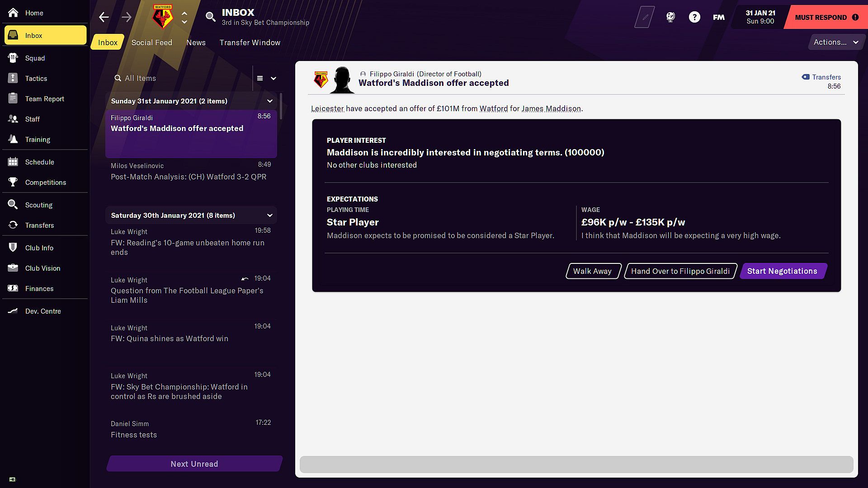Open the search magnifier icon
This screenshot has height=488, width=868.
pyautogui.click(x=210, y=17)
